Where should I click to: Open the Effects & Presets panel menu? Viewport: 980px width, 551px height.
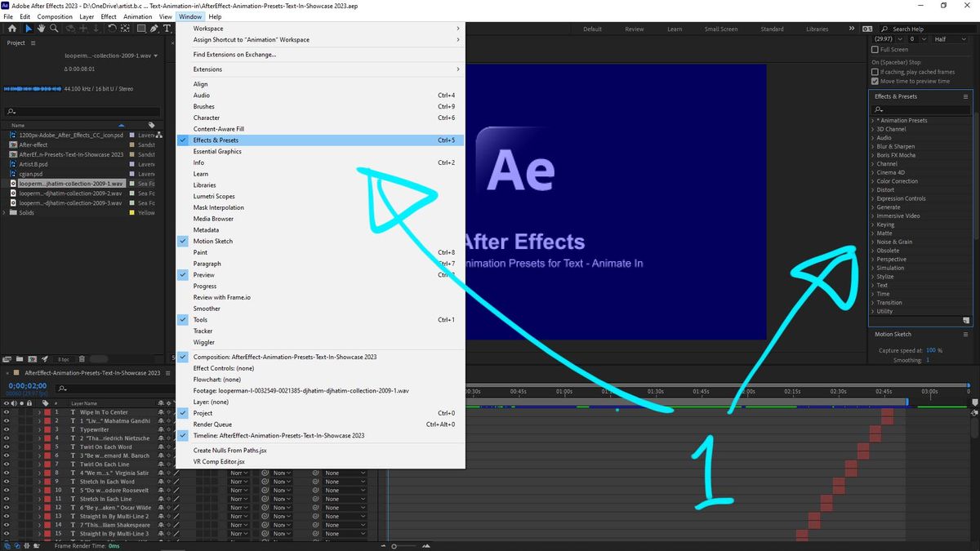pos(965,96)
